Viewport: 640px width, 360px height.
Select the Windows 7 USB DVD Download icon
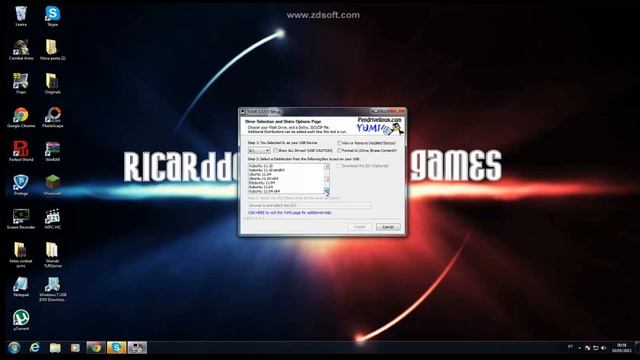coord(52,289)
